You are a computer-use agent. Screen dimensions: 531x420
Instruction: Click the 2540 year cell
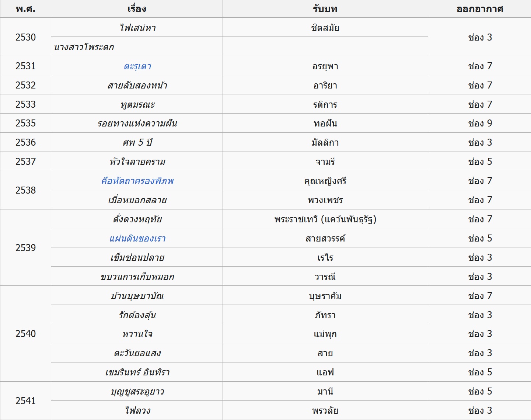tap(25, 334)
